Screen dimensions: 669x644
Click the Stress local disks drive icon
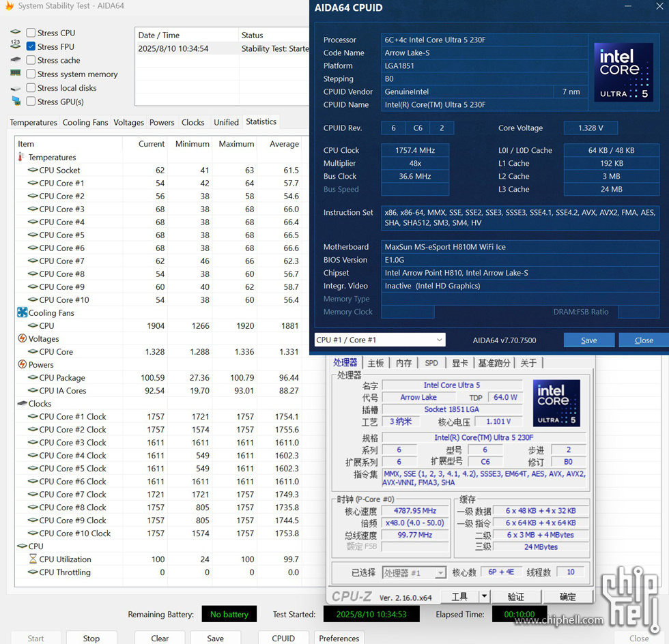click(15, 88)
